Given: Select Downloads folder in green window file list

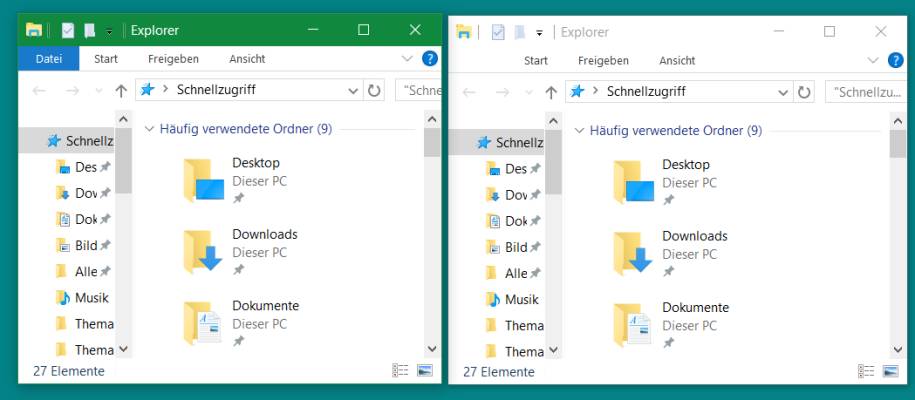Looking at the screenshot, I should pyautogui.click(x=242, y=252).
